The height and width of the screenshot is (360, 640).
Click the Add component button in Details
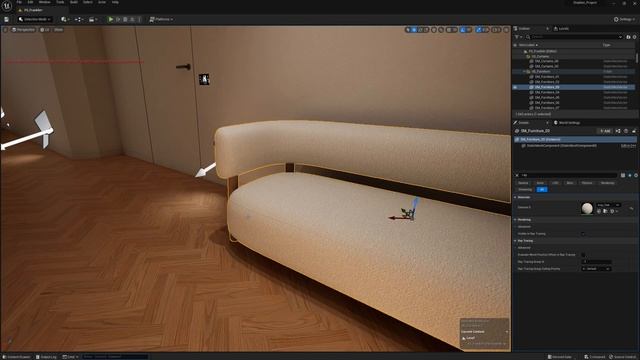point(605,131)
